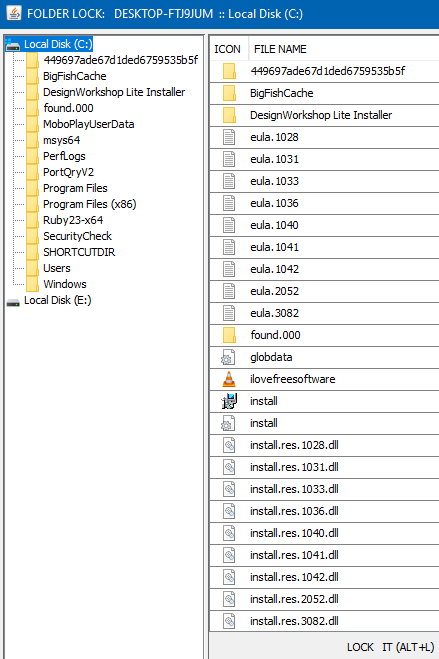Click folder icon beside Windows in tree
Image resolution: width=439 pixels, height=659 pixels.
(x=32, y=284)
